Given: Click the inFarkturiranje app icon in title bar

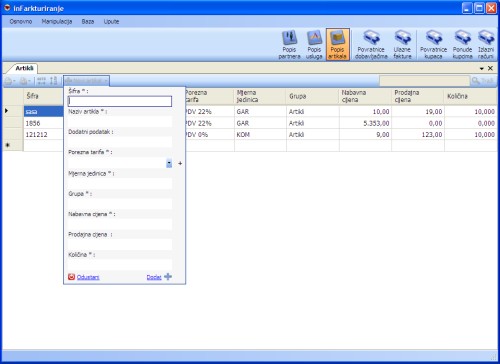Looking at the screenshot, I should click(7, 8).
